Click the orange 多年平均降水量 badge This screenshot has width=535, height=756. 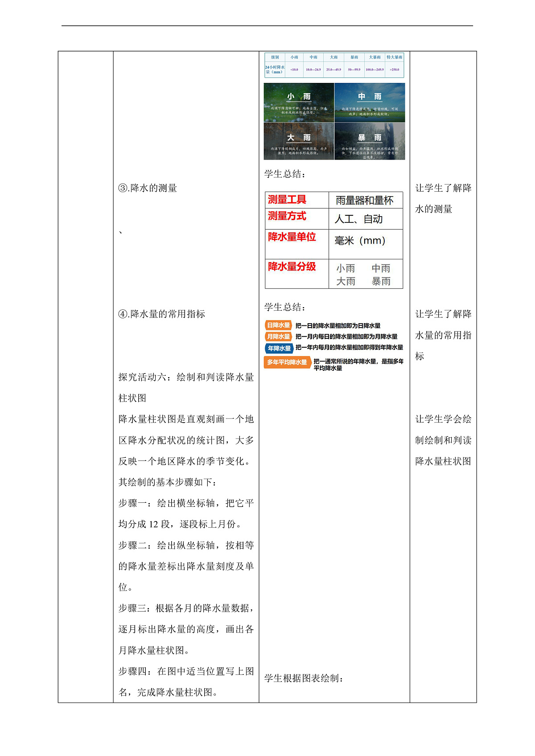coord(288,362)
